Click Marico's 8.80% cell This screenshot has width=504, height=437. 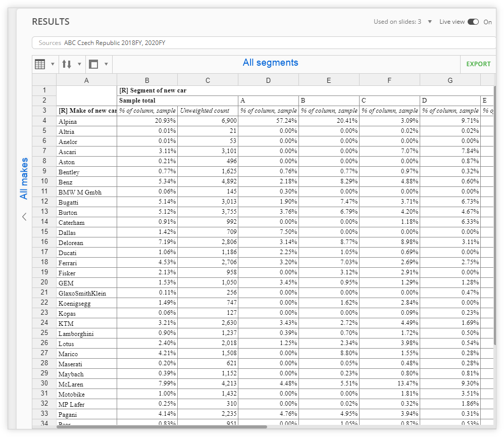[329, 353]
